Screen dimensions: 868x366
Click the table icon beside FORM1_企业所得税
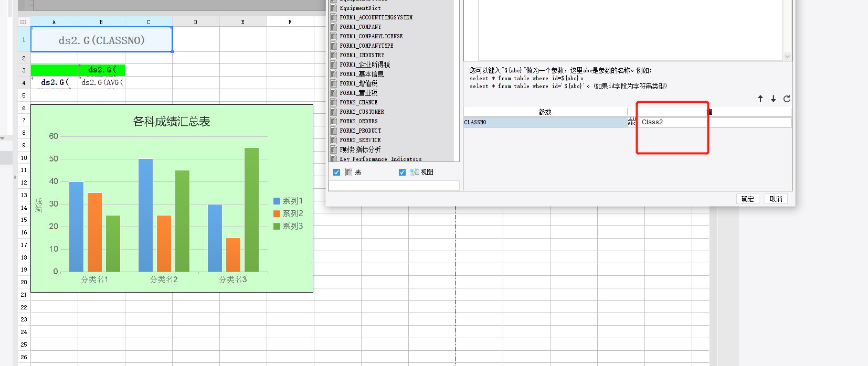[334, 64]
